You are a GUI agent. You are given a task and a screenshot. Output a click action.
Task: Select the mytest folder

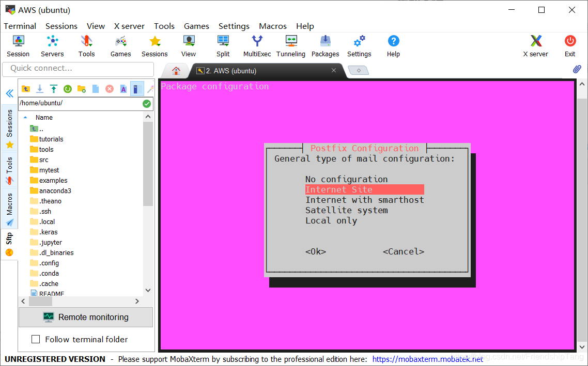[45, 170]
